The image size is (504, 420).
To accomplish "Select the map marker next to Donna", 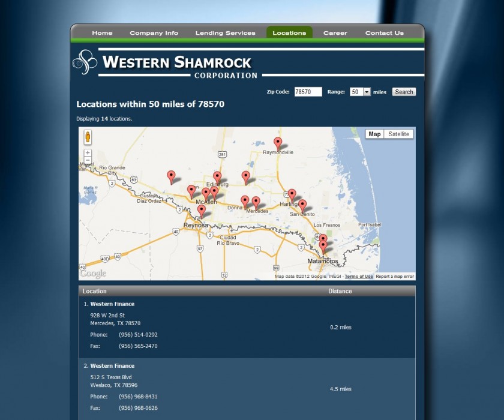I will click(245, 202).
